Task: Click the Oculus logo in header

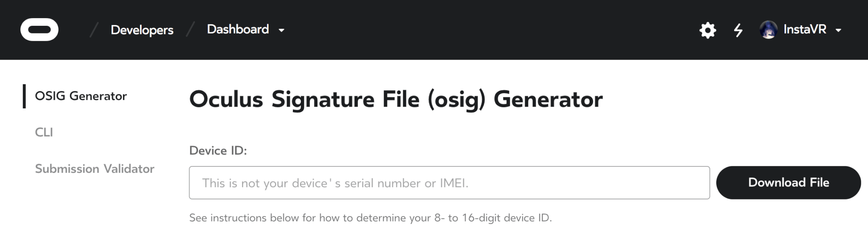Action: 39,30
